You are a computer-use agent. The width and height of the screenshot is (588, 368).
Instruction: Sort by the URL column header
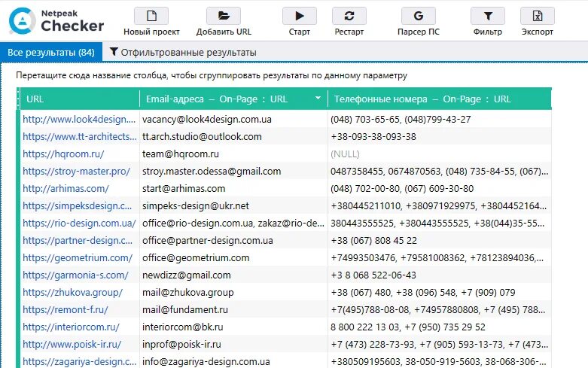80,99
